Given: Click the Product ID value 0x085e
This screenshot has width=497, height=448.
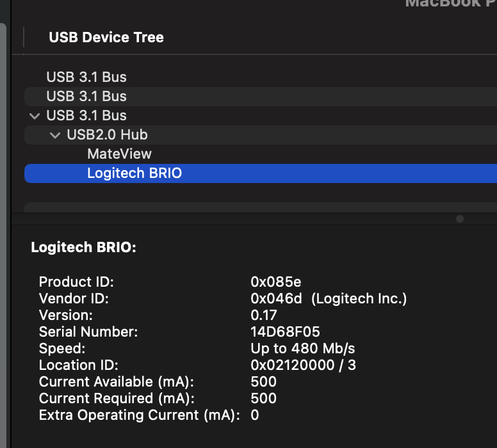Looking at the screenshot, I should (x=276, y=282).
